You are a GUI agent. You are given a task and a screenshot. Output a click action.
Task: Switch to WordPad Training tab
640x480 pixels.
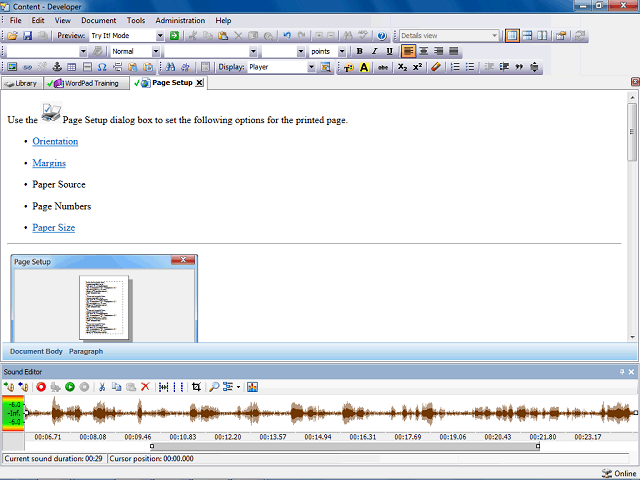[87, 83]
